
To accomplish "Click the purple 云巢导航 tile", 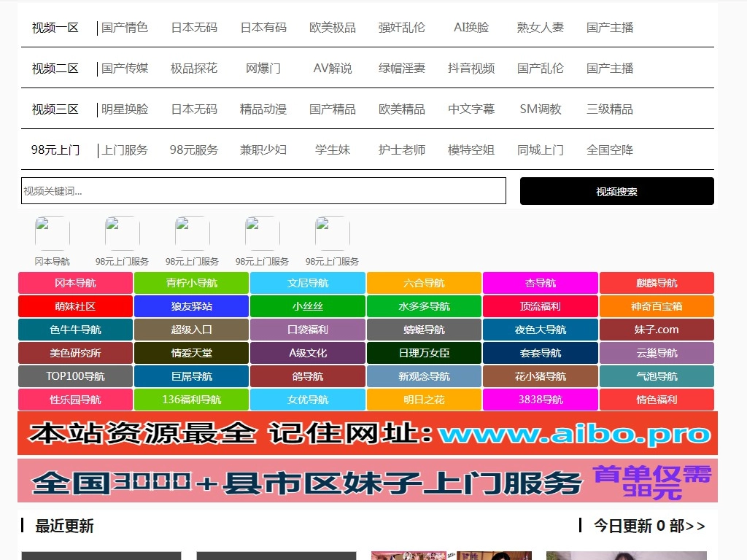I will point(657,353).
